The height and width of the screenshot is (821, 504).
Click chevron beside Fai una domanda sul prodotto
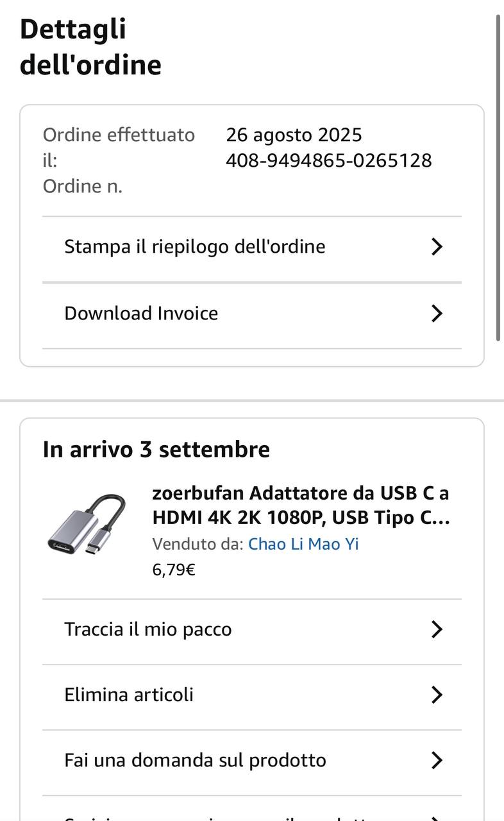click(437, 760)
